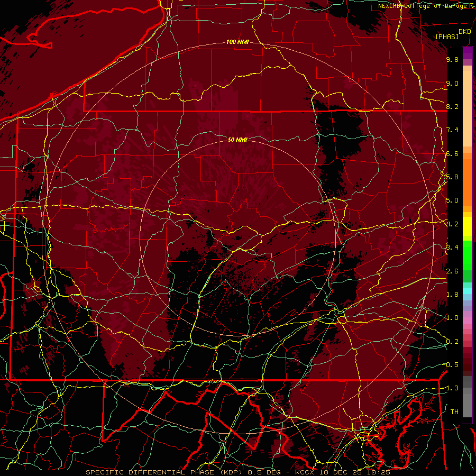Click the DKD product code label
The height and width of the screenshot is (476, 476).
465,32
